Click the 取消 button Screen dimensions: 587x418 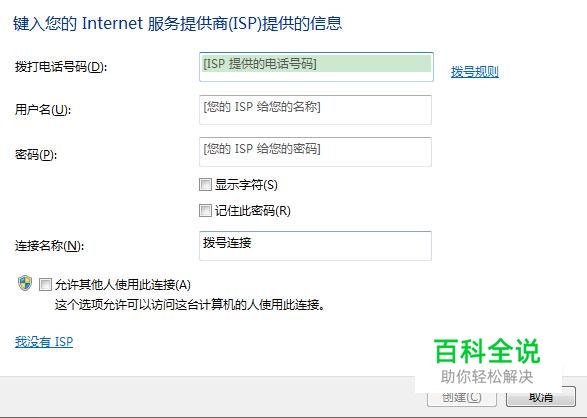541,397
